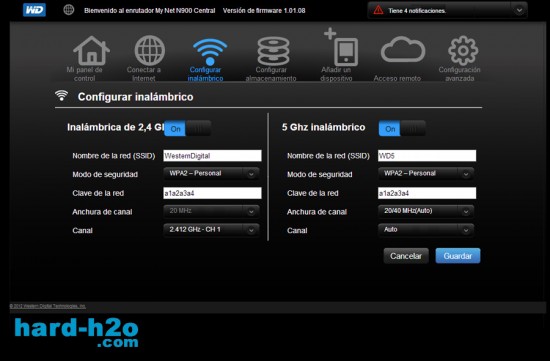Click the Western Digital Technologies copyright link

pyautogui.click(x=48, y=306)
